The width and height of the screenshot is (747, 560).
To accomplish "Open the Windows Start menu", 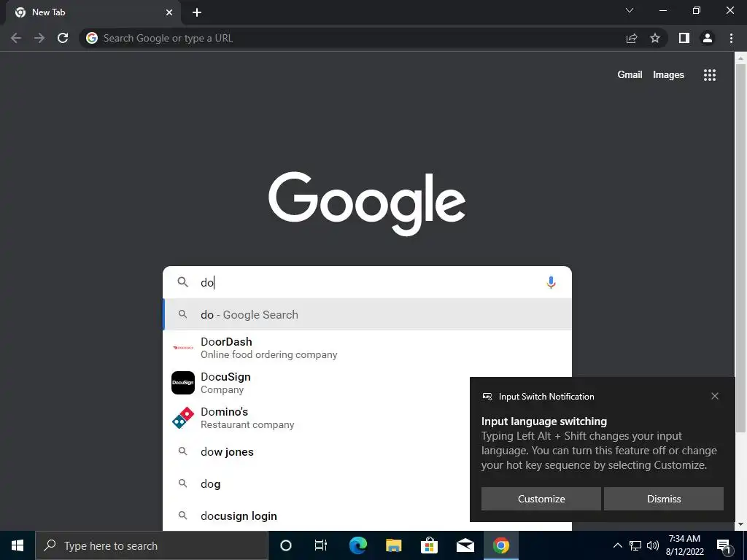I will pos(18,545).
